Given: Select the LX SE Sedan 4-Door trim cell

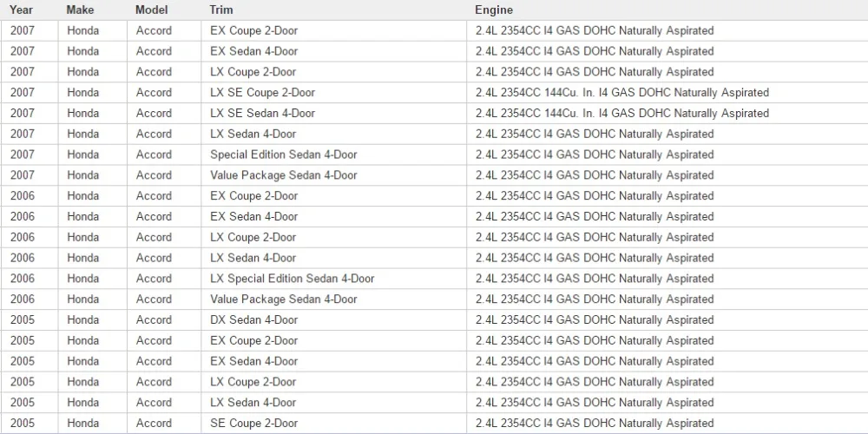Looking at the screenshot, I should [334, 113].
